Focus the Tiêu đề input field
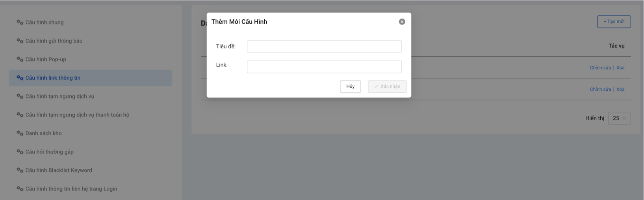Viewport: 644px width, 200px height. [324, 47]
